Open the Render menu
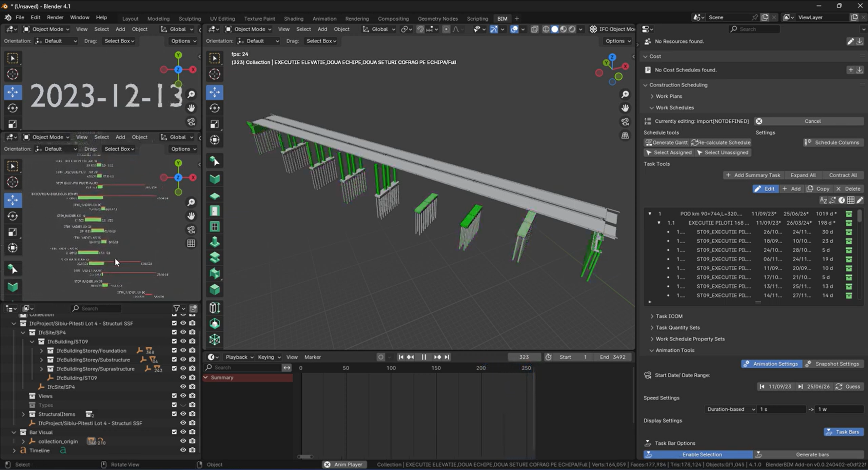868x470 pixels. click(x=55, y=17)
